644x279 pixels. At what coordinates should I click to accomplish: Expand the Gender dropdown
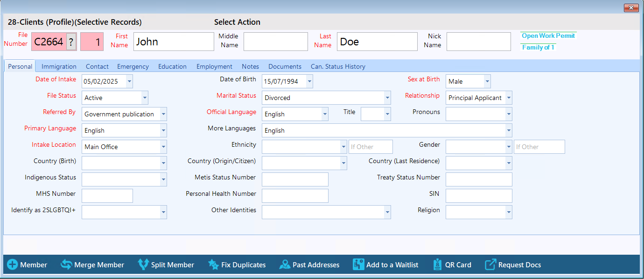[x=509, y=147]
